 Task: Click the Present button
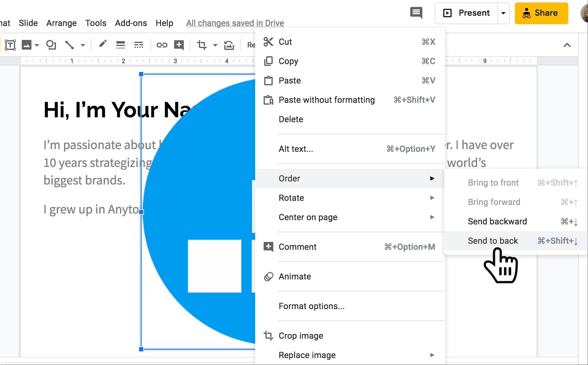[x=466, y=13]
